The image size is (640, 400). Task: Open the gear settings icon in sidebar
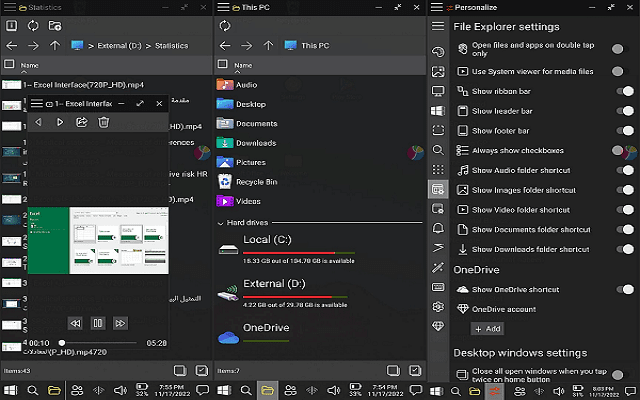(438, 307)
